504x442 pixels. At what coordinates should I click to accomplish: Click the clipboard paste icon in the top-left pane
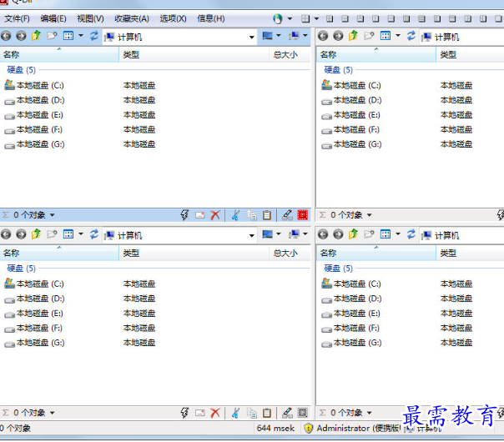267,215
